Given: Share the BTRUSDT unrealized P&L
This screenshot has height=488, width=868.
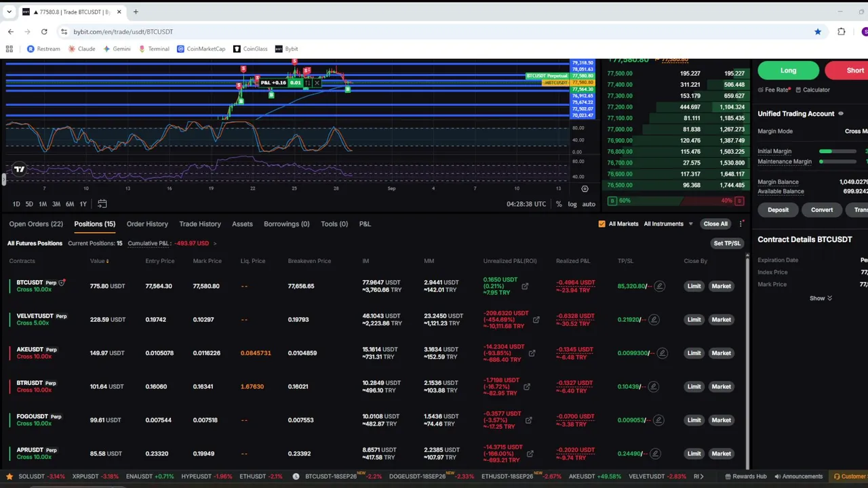Looking at the screenshot, I should point(527,386).
